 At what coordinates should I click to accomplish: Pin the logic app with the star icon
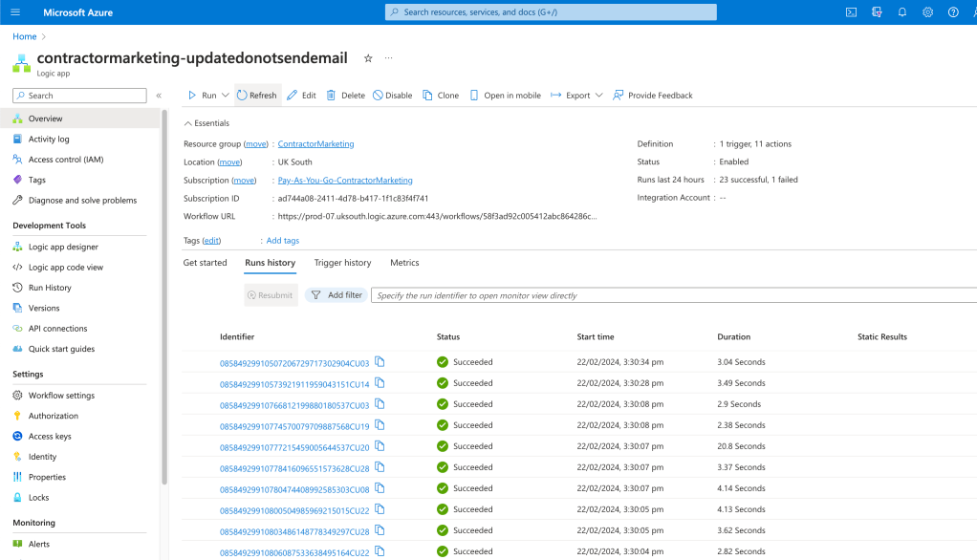(368, 58)
